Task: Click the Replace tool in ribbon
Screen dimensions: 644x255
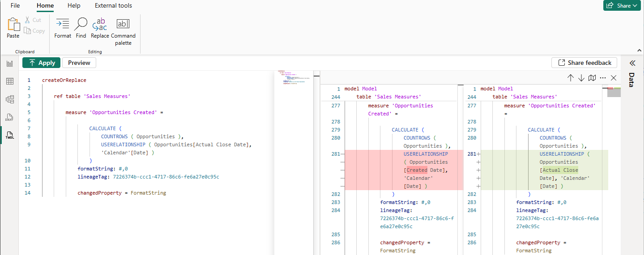Action: 100,28
